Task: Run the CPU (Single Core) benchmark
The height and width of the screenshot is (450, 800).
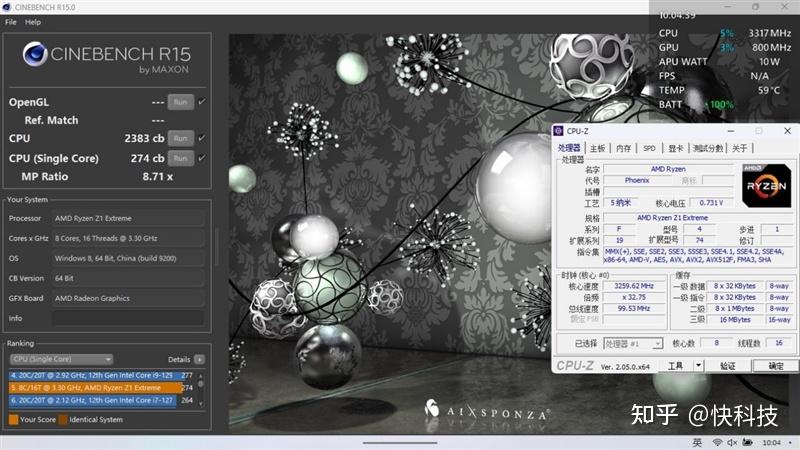Action: coord(181,158)
